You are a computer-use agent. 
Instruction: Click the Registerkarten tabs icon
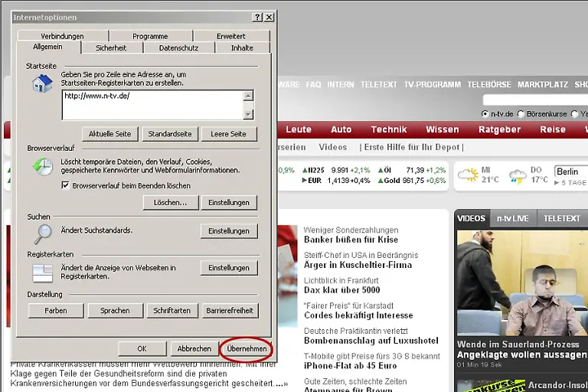coord(42,272)
